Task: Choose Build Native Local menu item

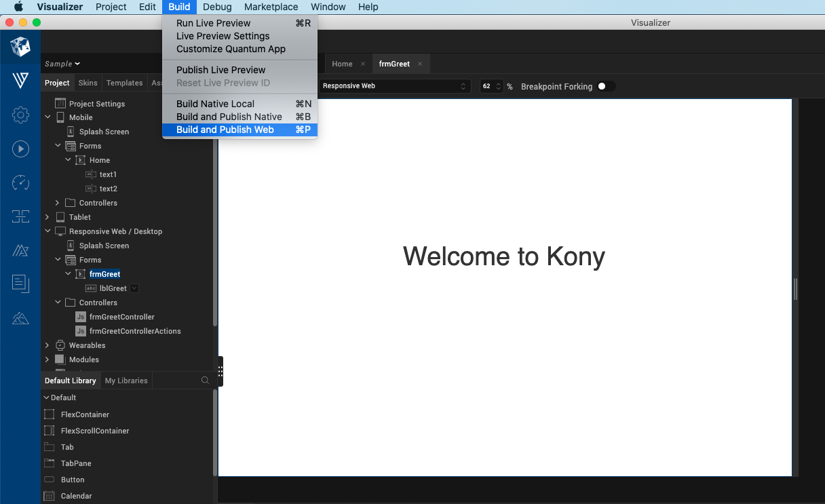Action: (x=240, y=104)
